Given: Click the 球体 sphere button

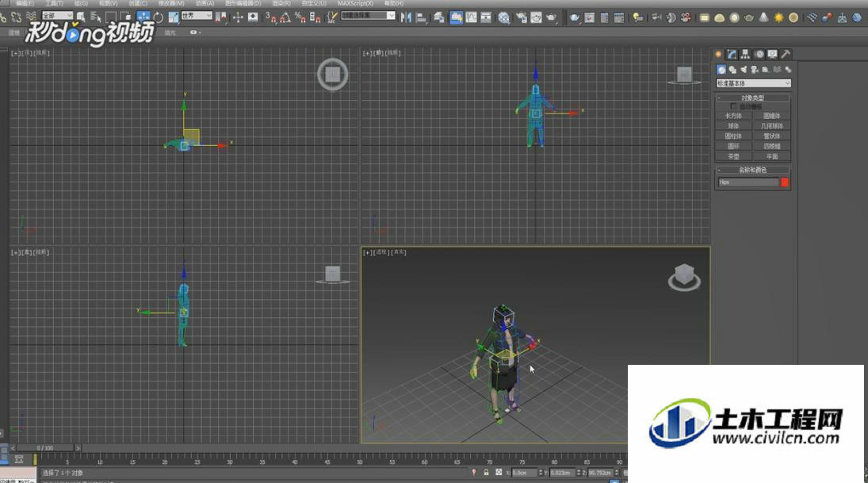Looking at the screenshot, I should pos(733,126).
